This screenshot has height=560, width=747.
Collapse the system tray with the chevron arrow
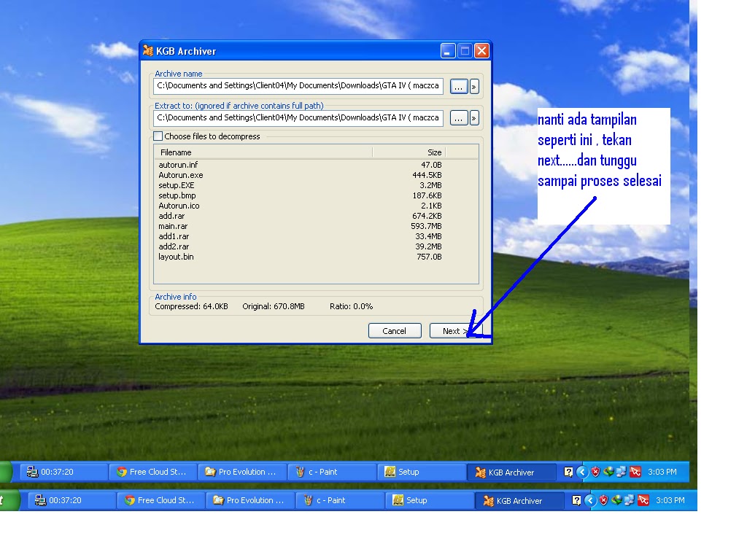[581, 472]
